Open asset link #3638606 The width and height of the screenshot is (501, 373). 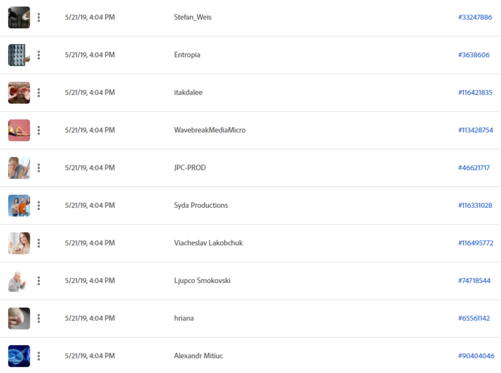click(474, 55)
